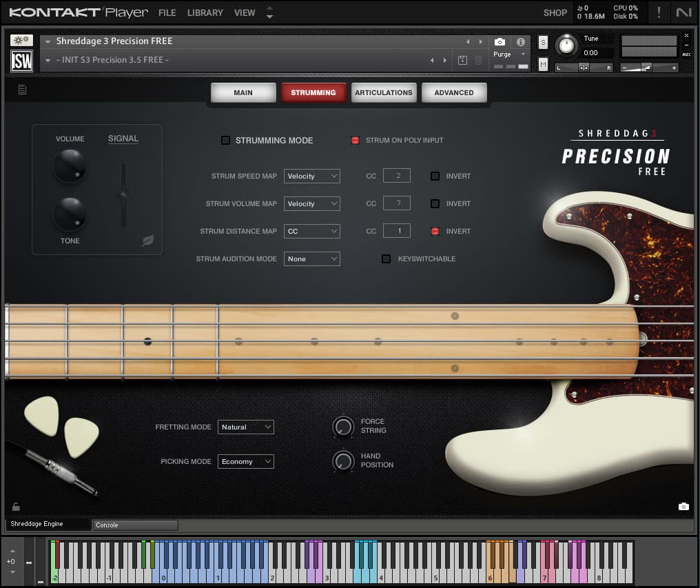Shift keyboard octave down arrow

(12, 572)
